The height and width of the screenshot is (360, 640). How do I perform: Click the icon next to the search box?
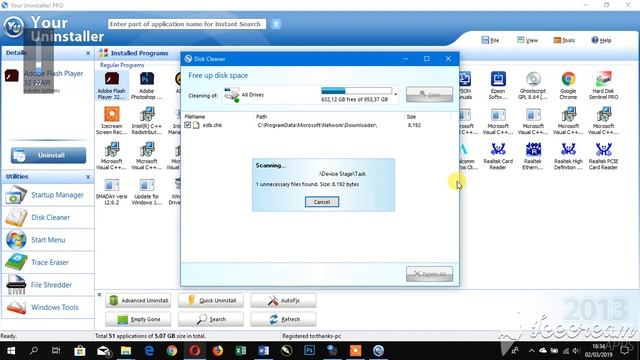(276, 24)
